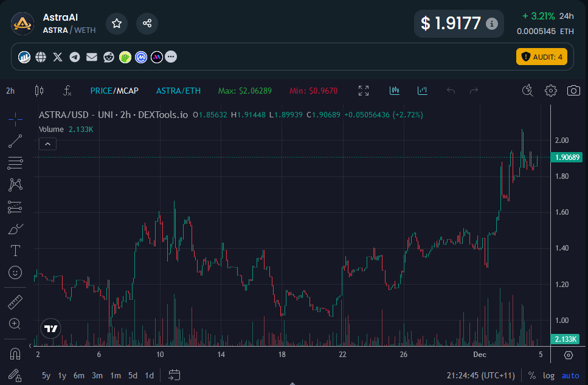Show more links with ellipsis icon
The height and width of the screenshot is (385, 588).
(171, 57)
